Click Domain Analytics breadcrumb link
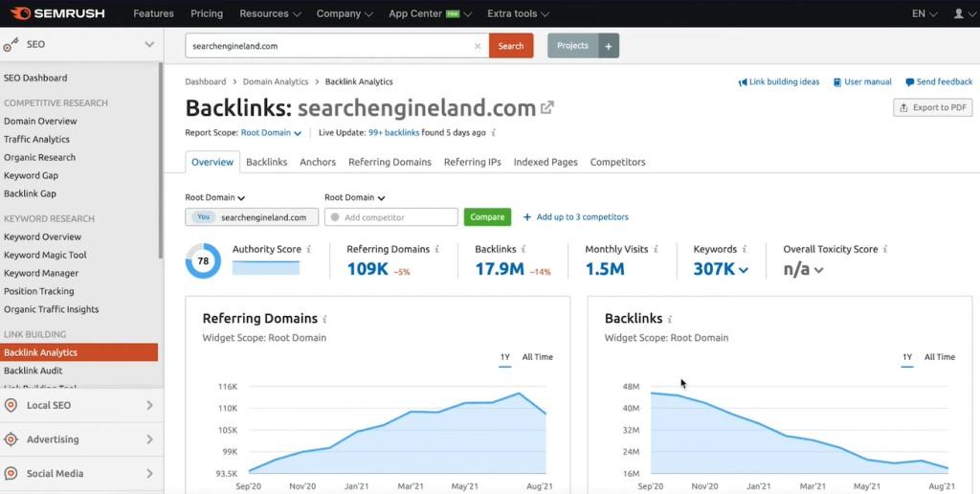Image resolution: width=980 pixels, height=494 pixels. click(276, 82)
